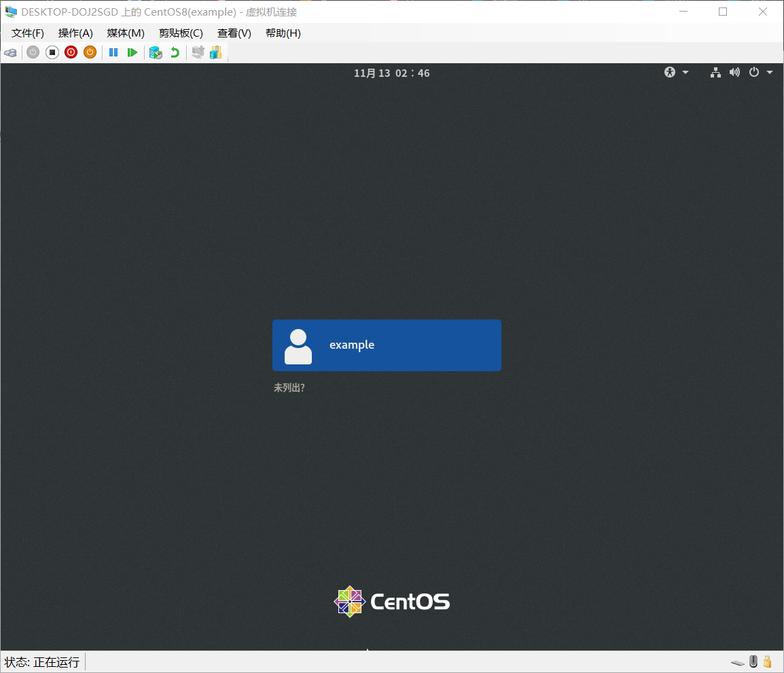
Task: Click the last toolbar icon with ruler
Action: [216, 52]
